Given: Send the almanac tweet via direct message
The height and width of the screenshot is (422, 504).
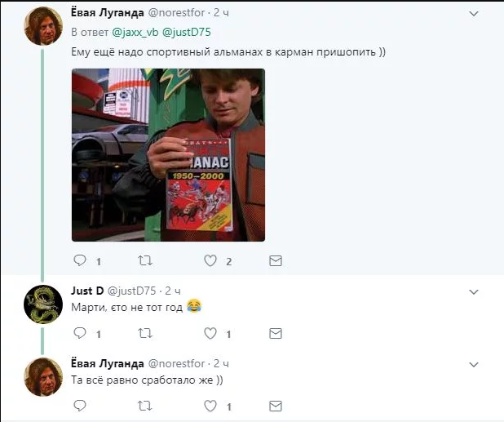Looking at the screenshot, I should 276,260.
